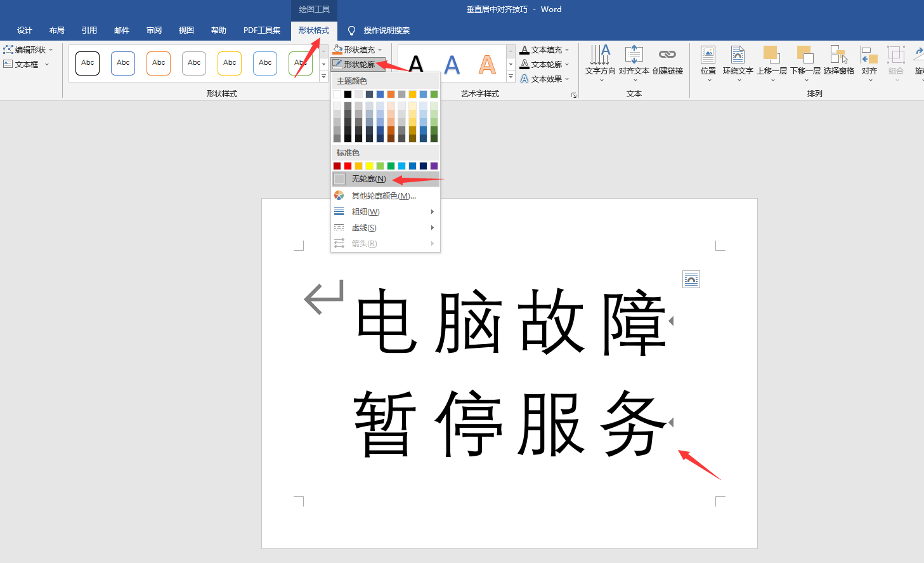Click the 电脑故障 text line in the document

pos(511,322)
